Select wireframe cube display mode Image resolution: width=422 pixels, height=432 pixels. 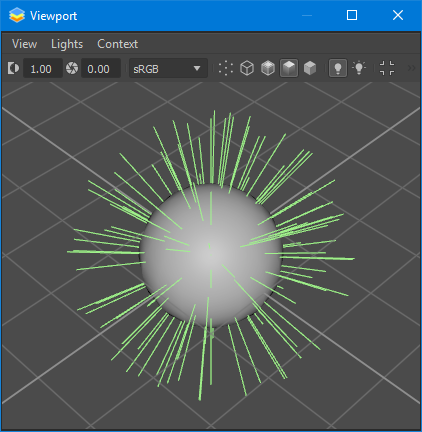247,68
